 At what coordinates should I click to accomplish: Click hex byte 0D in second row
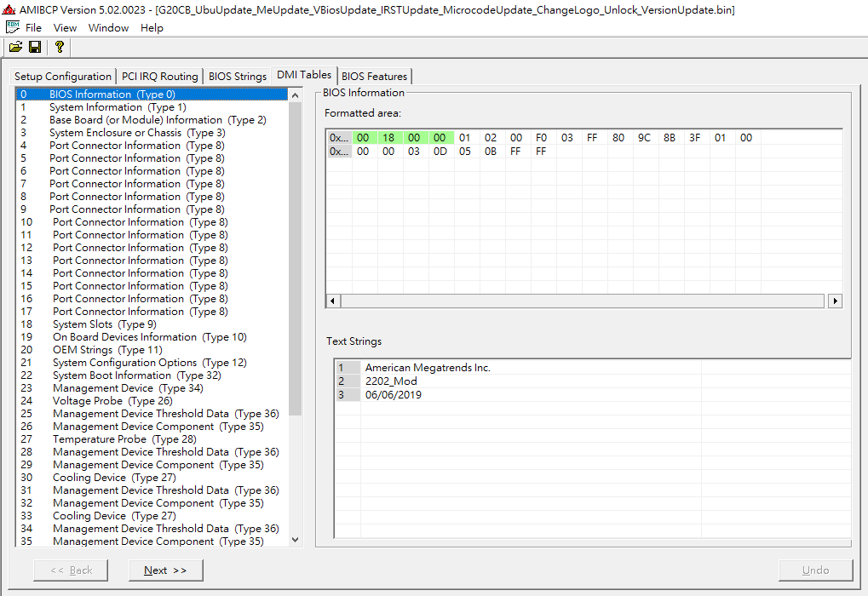[440, 151]
